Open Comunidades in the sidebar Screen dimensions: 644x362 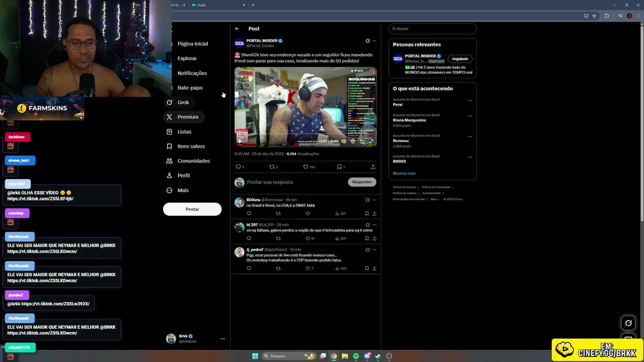tap(188, 161)
